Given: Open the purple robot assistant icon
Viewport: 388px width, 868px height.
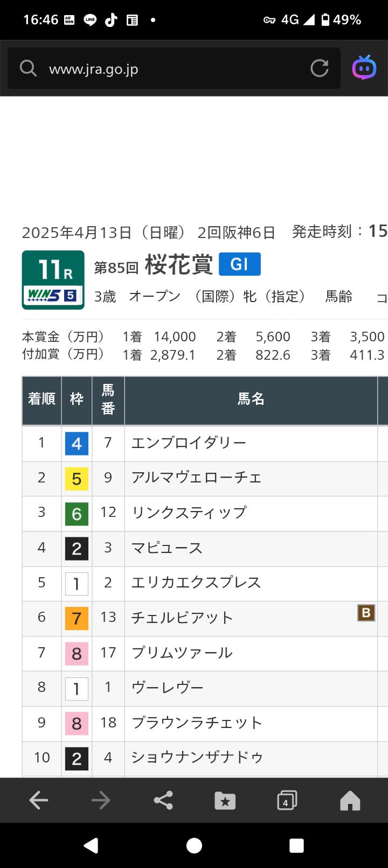Looking at the screenshot, I should pos(364,67).
